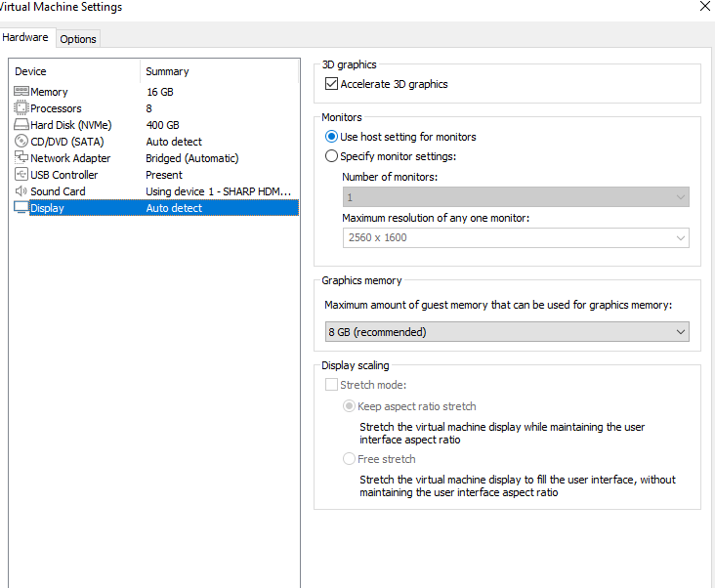Image resolution: width=715 pixels, height=588 pixels.
Task: Close the Virtual Machine Settings window
Action: pyautogui.click(x=705, y=7)
